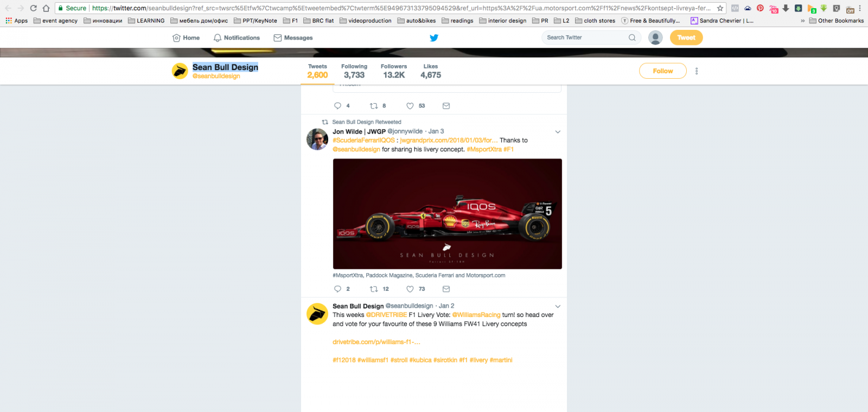Open Notifications in top navigation
This screenshot has width=868, height=412.
point(237,38)
